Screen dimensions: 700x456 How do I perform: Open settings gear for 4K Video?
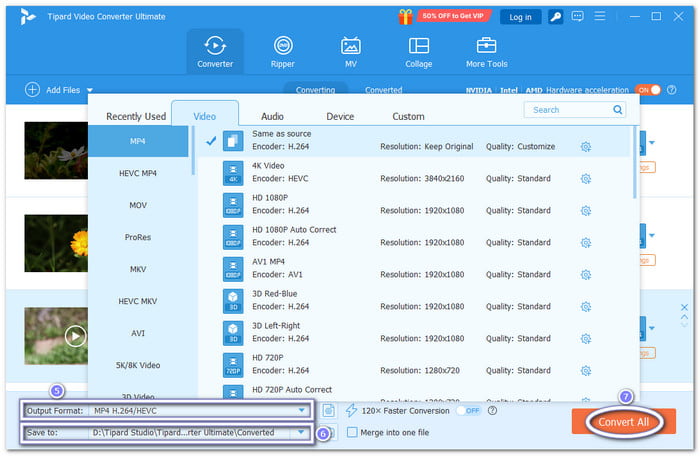(x=586, y=179)
